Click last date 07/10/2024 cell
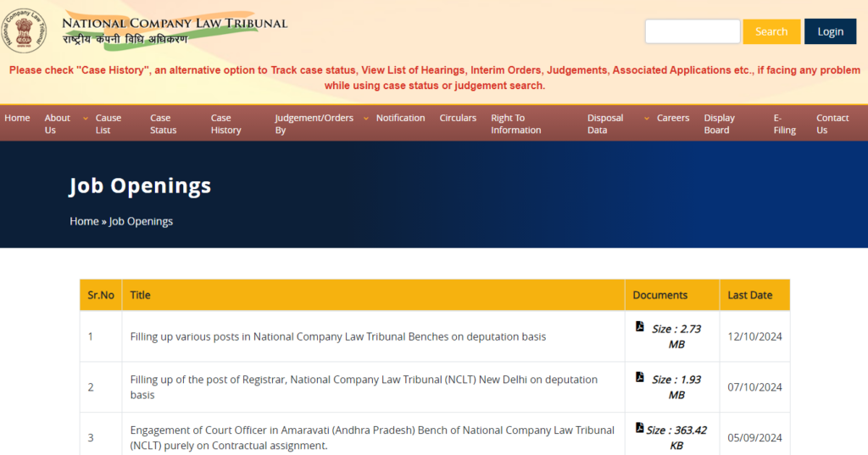Screen dimensions: 868x455 (754, 387)
